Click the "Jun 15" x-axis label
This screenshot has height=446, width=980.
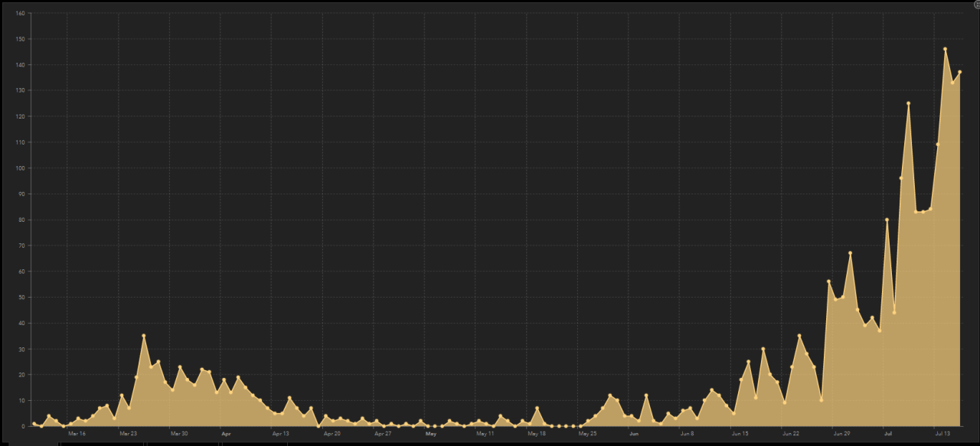coord(740,434)
